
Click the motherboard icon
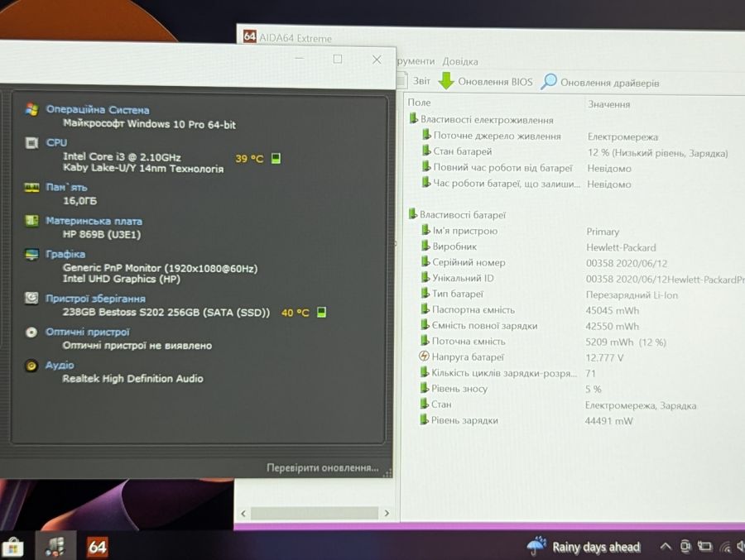31,220
